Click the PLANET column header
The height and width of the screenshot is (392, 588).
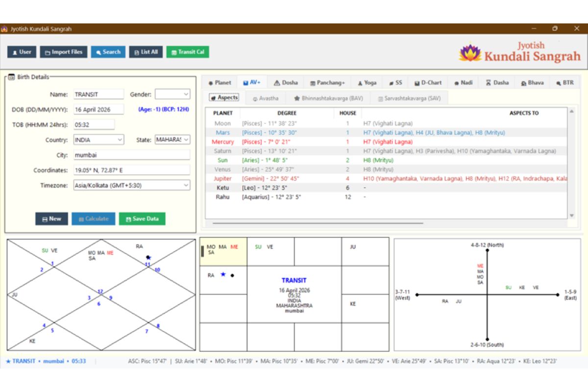tap(223, 113)
